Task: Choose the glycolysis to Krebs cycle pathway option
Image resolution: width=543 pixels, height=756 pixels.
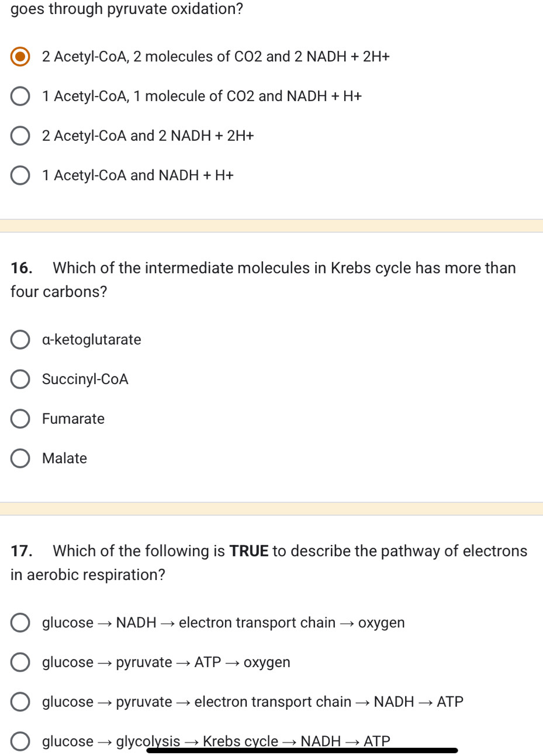Action: (19, 741)
